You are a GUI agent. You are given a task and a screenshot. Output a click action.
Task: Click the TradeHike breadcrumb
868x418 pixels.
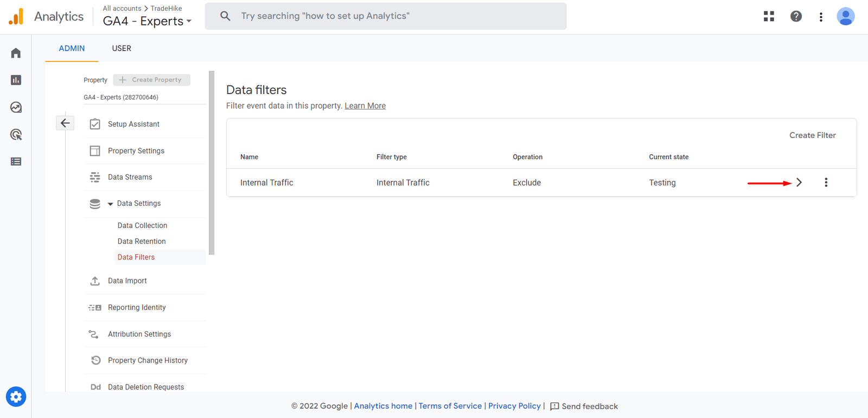[166, 8]
